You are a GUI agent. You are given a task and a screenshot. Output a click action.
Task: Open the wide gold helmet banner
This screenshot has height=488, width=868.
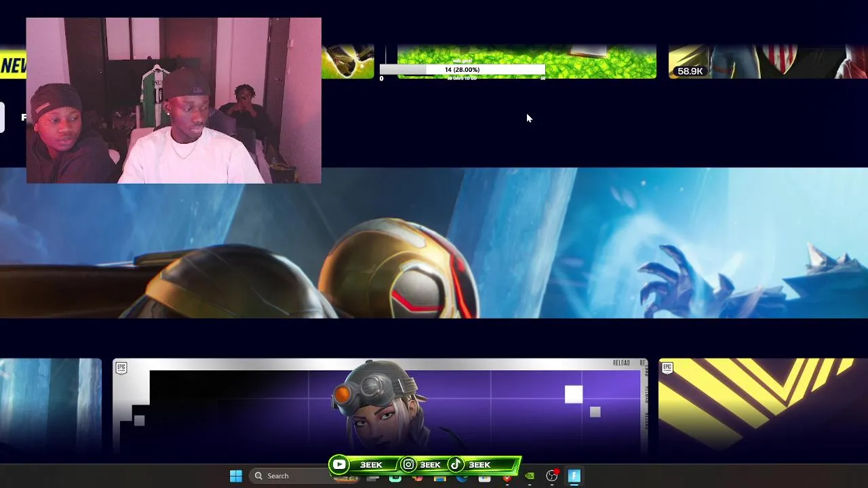pos(434,243)
